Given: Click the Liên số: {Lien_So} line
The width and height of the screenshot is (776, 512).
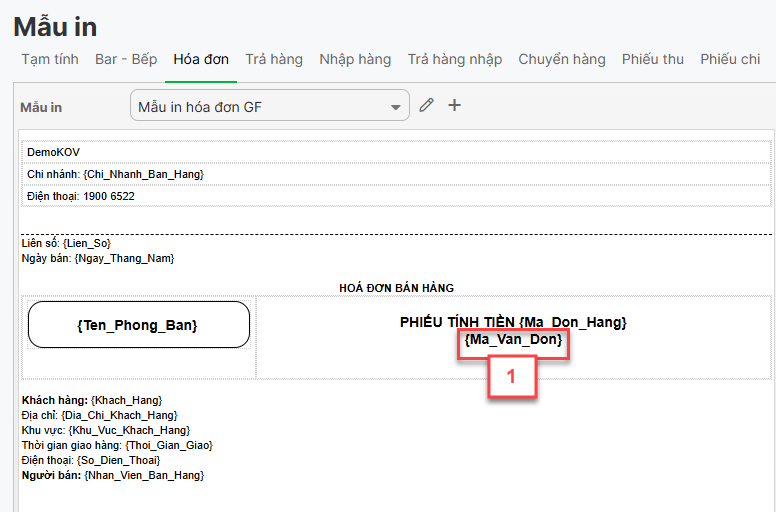Looking at the screenshot, I should click(66, 243).
